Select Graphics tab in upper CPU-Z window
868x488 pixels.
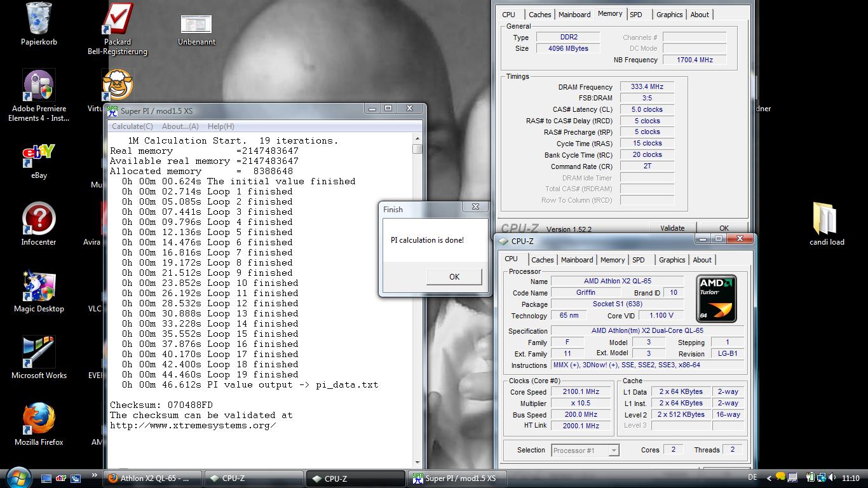pyautogui.click(x=670, y=15)
